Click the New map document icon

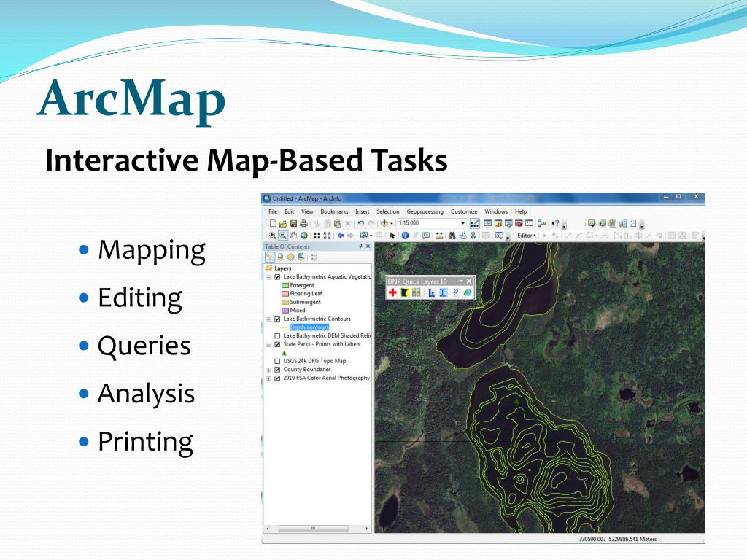point(273,223)
